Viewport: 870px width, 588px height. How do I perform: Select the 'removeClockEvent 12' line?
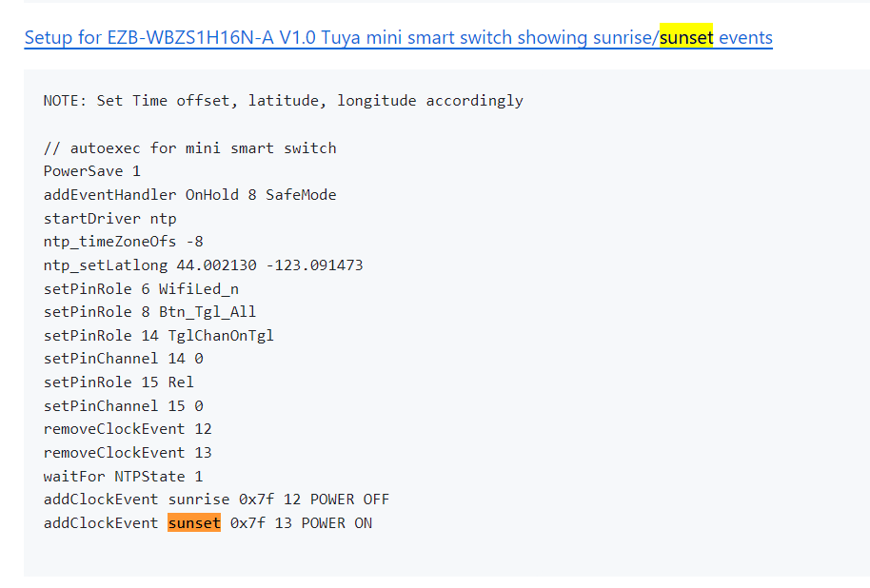click(x=128, y=429)
